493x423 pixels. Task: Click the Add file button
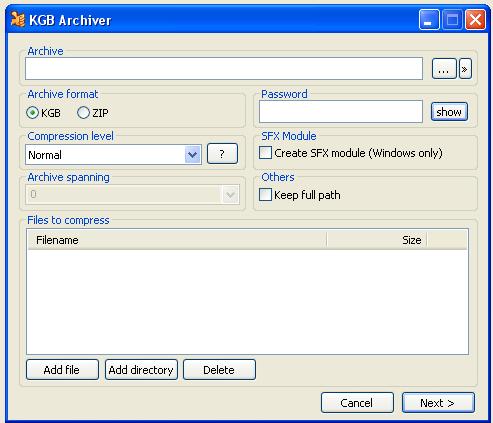(x=62, y=370)
